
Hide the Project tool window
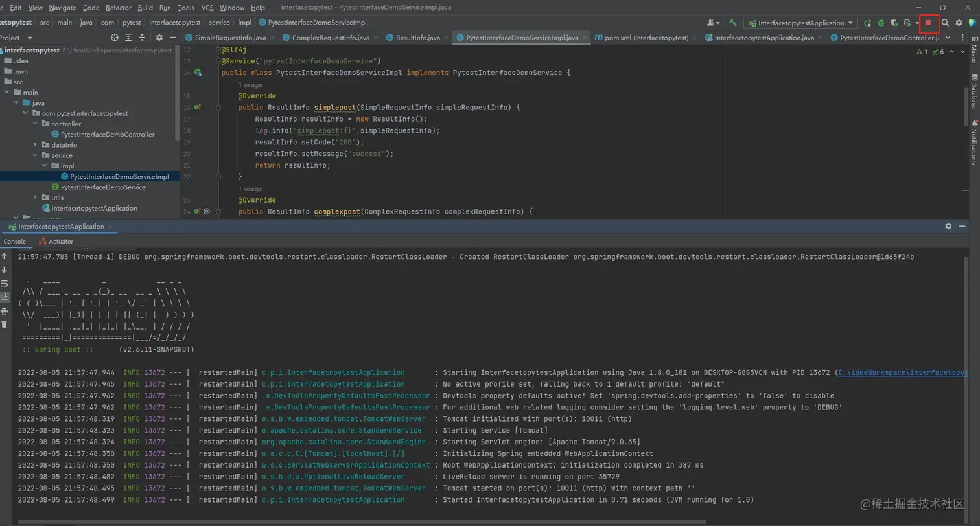pyautogui.click(x=173, y=38)
